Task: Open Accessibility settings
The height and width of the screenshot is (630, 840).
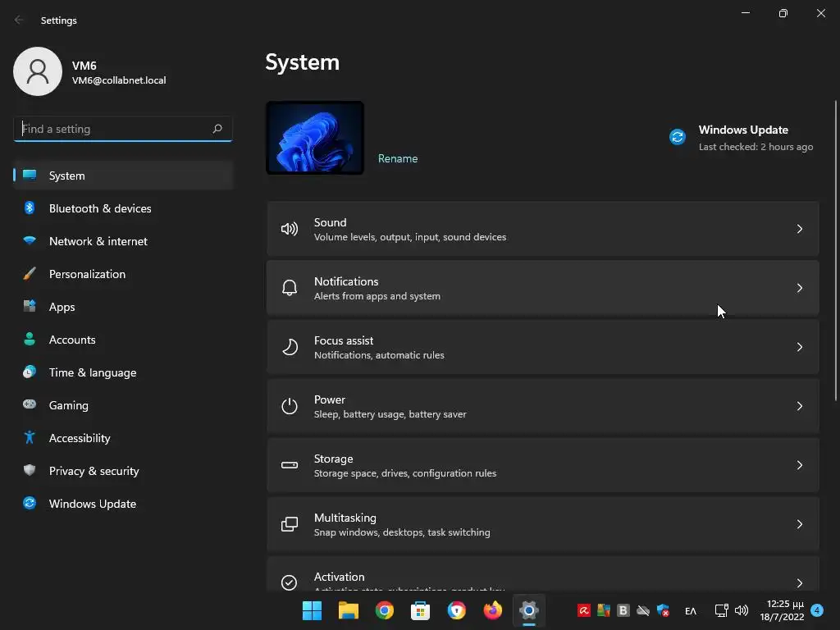Action: pyautogui.click(x=123, y=438)
